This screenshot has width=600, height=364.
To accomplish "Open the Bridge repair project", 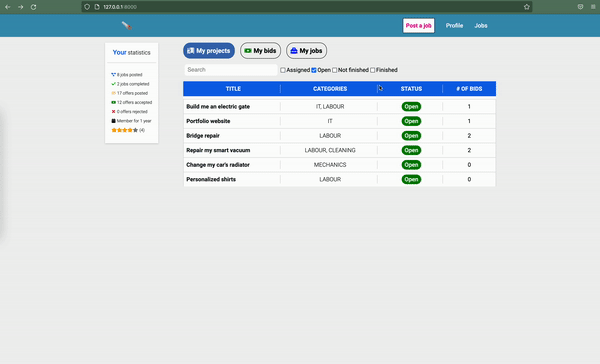I will click(203, 136).
